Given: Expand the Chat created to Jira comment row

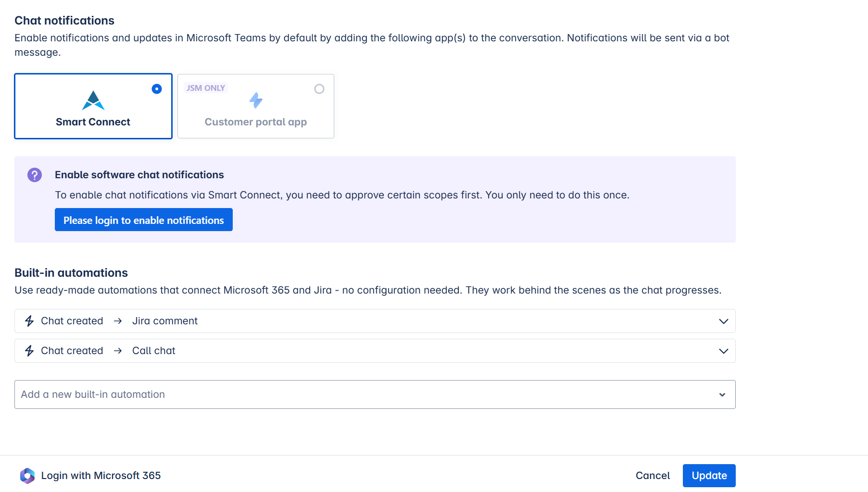Looking at the screenshot, I should click(723, 321).
